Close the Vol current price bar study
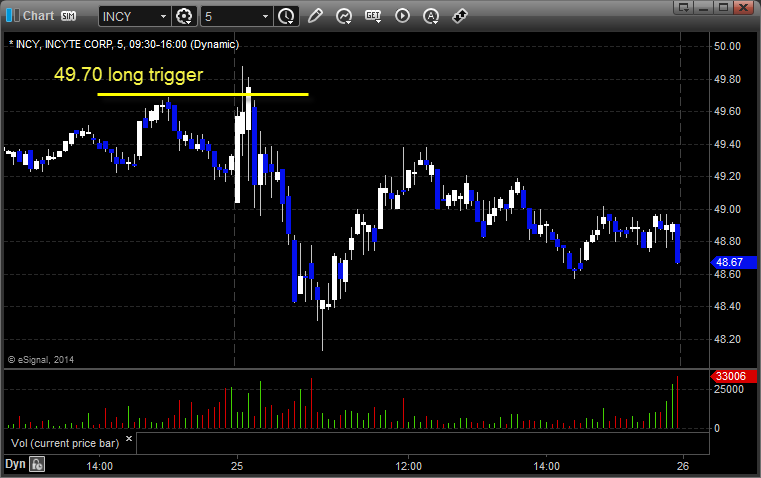 pos(129,439)
